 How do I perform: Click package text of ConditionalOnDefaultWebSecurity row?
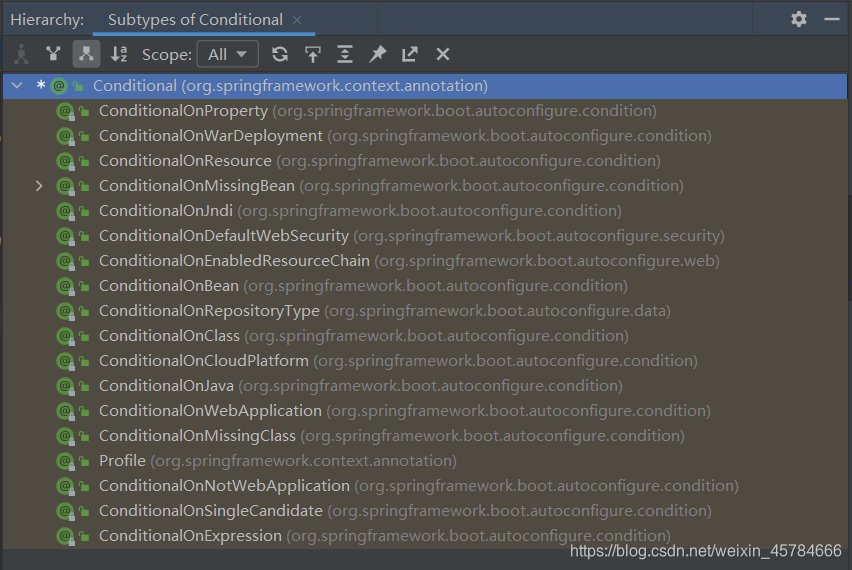539,236
